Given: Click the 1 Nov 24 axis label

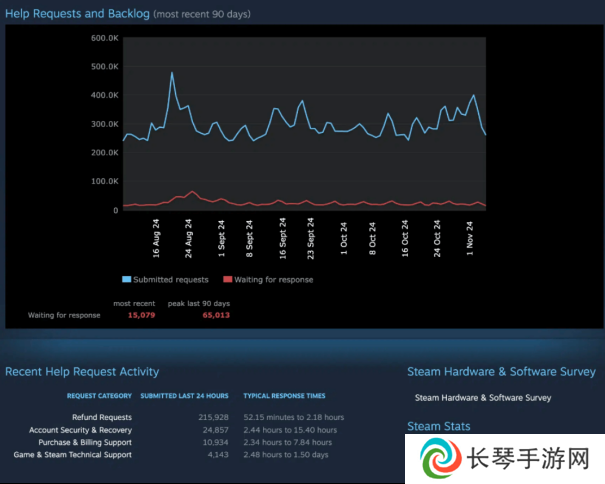Looking at the screenshot, I should (x=470, y=238).
